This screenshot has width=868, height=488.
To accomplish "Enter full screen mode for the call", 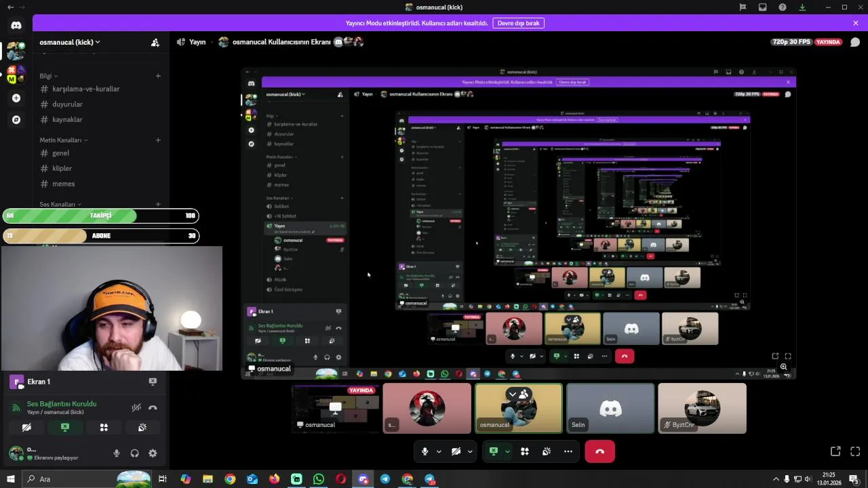I will (x=855, y=451).
